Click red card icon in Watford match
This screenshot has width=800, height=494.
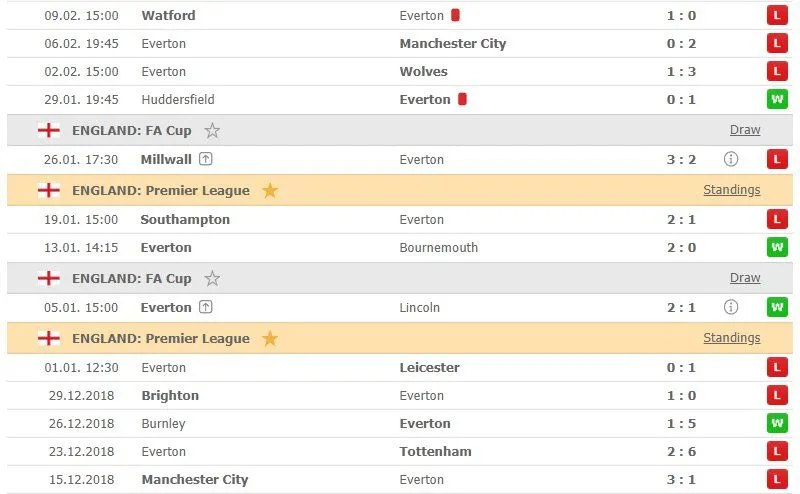(x=455, y=15)
